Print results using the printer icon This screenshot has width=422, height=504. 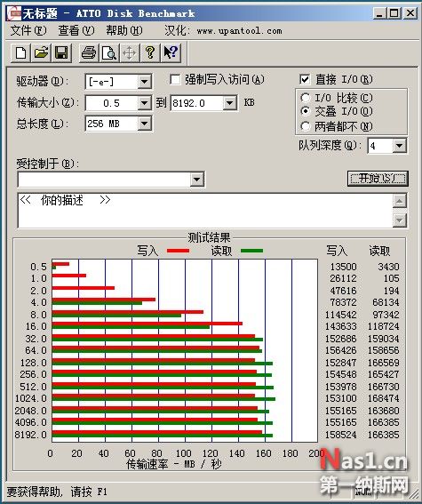click(x=89, y=52)
